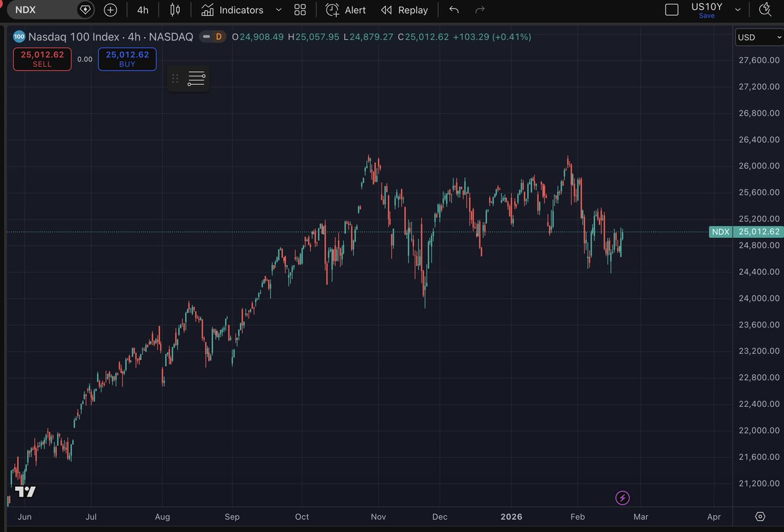Click the diamond badge icon beside NDX

[86, 10]
